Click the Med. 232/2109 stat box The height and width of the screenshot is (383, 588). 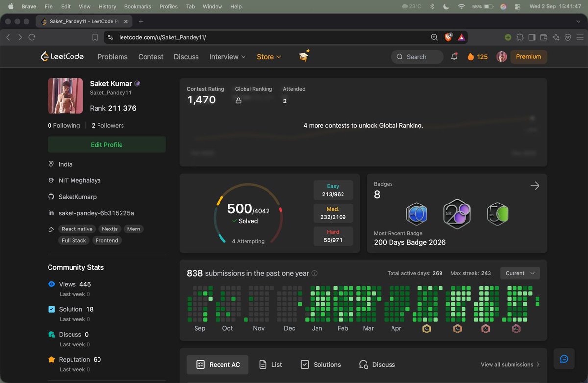tap(333, 213)
